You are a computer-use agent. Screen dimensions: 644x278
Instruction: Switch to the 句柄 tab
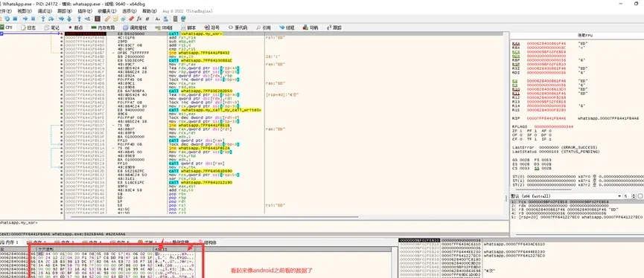[310, 28]
